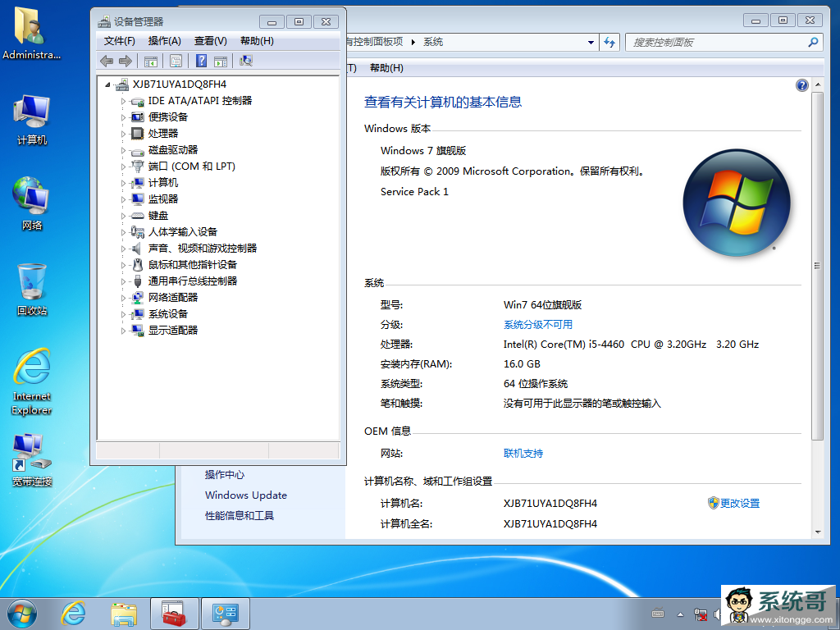
Task: Click the blue Help icon in Device Manager toolbar
Action: pos(201,61)
